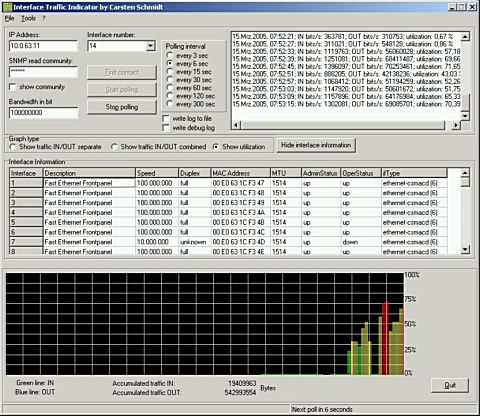This screenshot has width=480, height=416.
Task: Click log panel scroll left arrow
Action: (236, 125)
